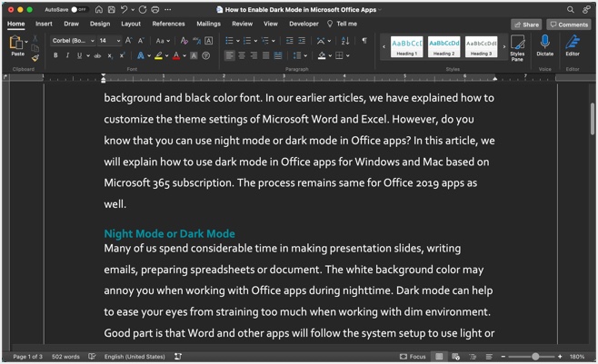Click the Superscript icon
This screenshot has width=598, height=364.
tap(122, 55)
